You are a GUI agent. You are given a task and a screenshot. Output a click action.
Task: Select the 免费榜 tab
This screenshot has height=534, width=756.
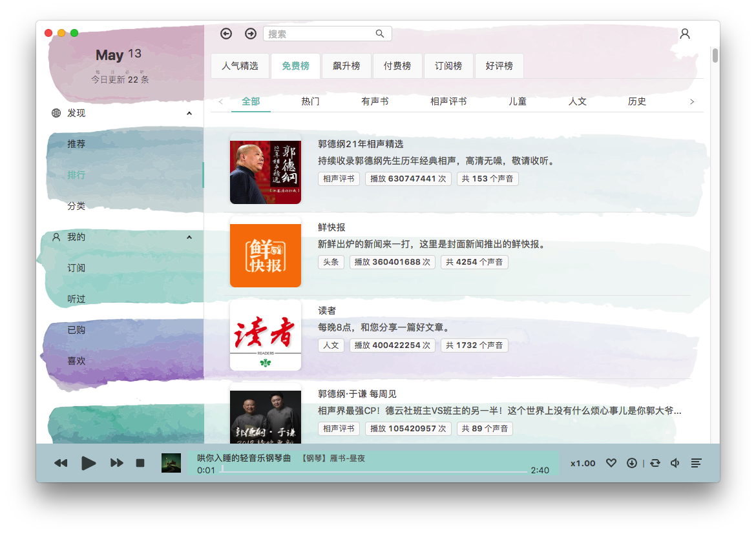click(x=295, y=66)
